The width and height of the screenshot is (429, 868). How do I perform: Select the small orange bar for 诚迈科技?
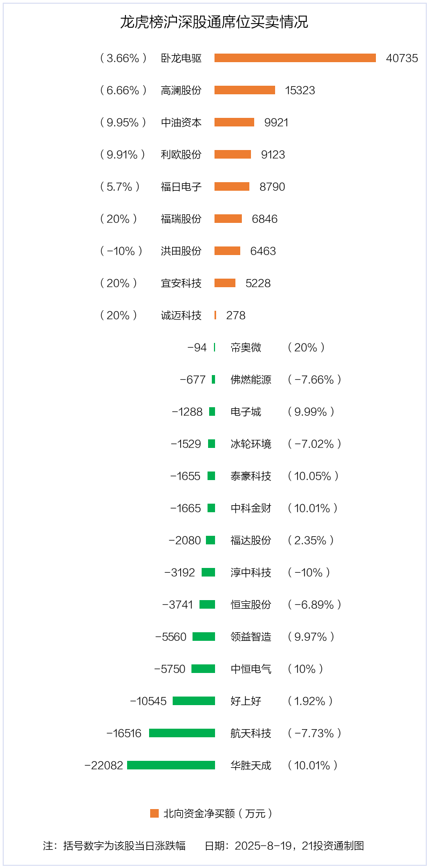215,315
